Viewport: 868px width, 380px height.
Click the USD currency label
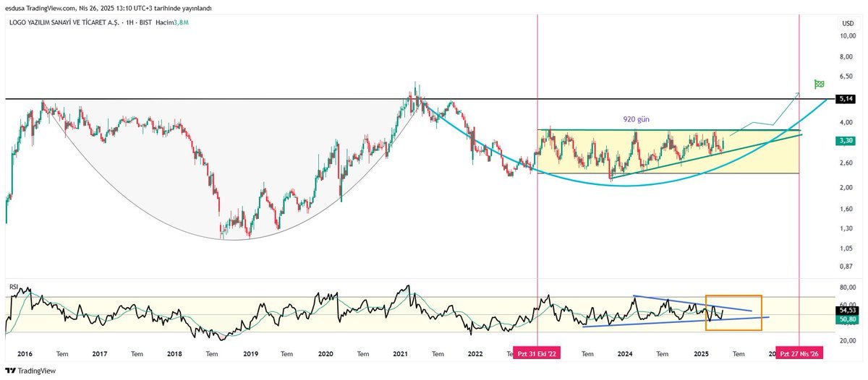(x=847, y=24)
